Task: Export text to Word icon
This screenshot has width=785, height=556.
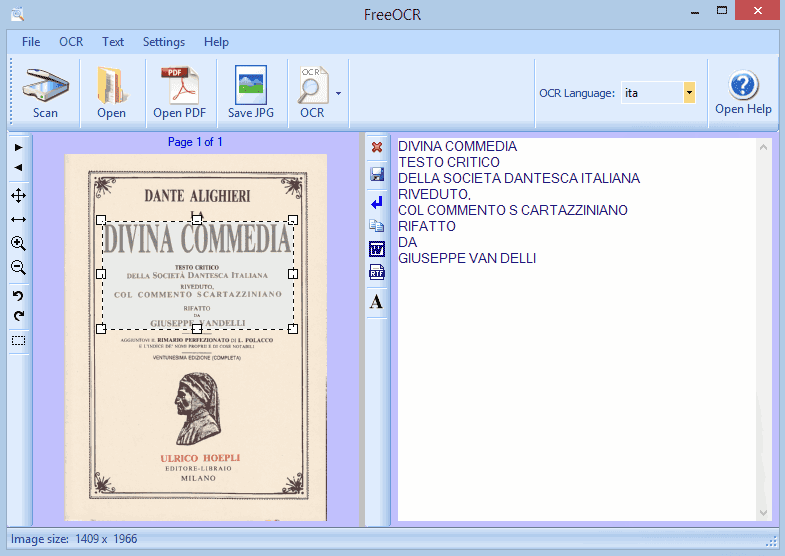Action: tap(377, 249)
